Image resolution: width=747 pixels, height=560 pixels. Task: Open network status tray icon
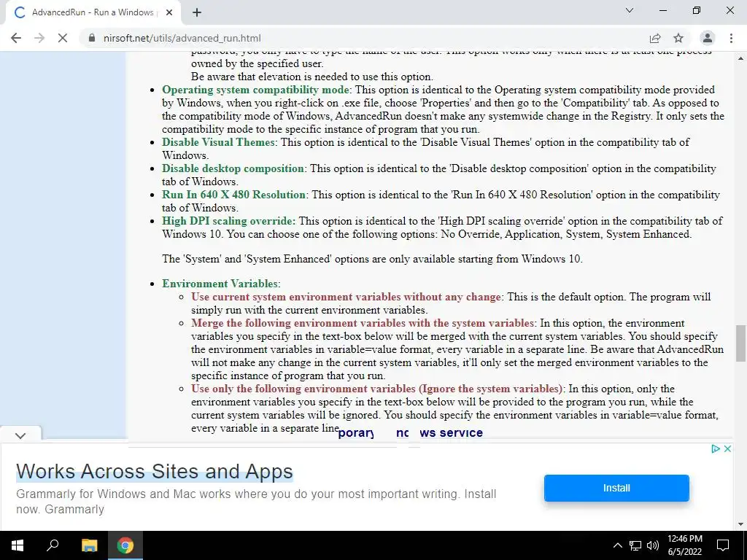coord(635,545)
